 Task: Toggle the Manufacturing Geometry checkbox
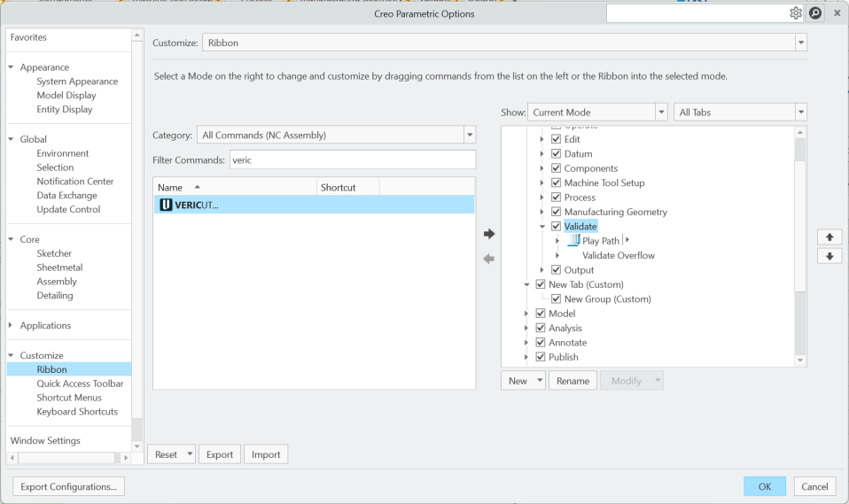(556, 212)
